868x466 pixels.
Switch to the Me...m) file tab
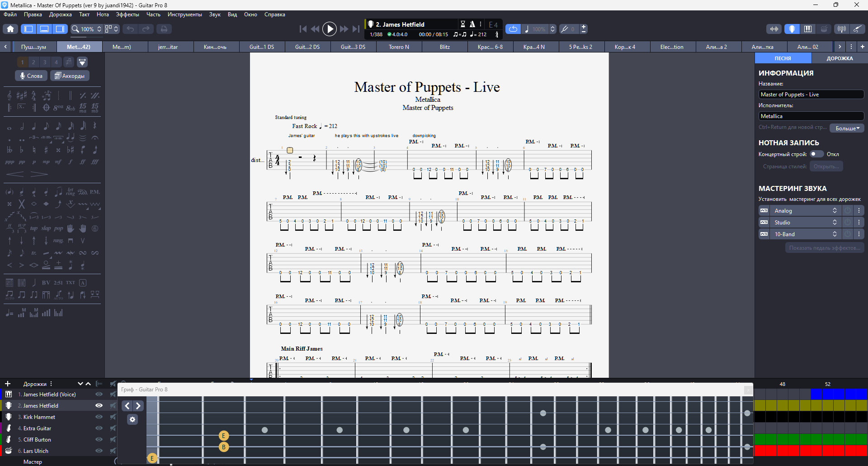(122, 47)
